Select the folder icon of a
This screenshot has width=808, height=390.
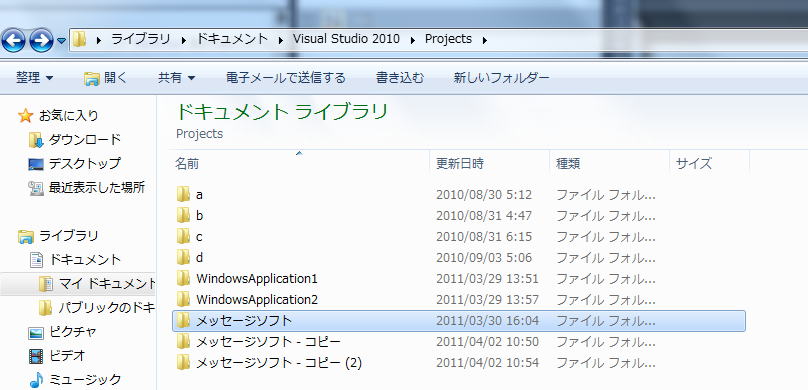click(183, 194)
